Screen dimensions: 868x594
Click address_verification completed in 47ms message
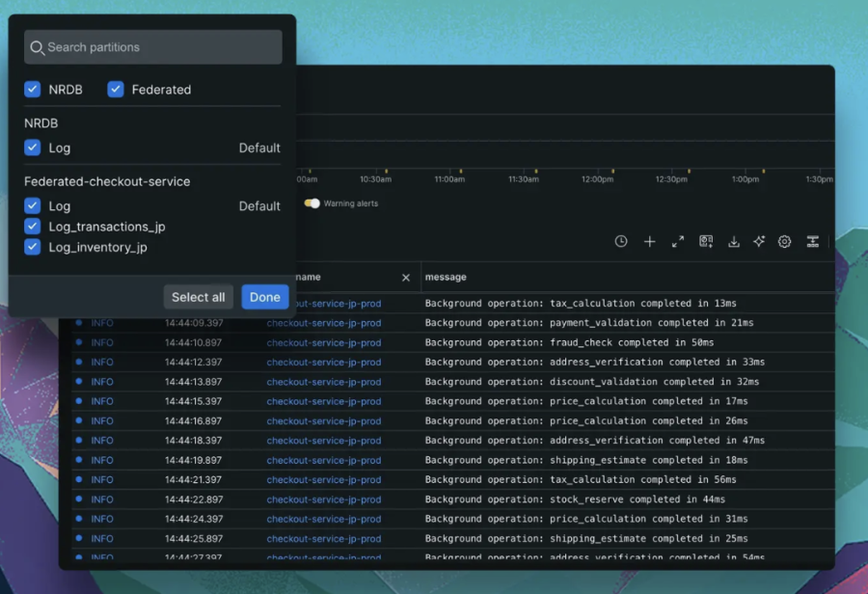[594, 441]
